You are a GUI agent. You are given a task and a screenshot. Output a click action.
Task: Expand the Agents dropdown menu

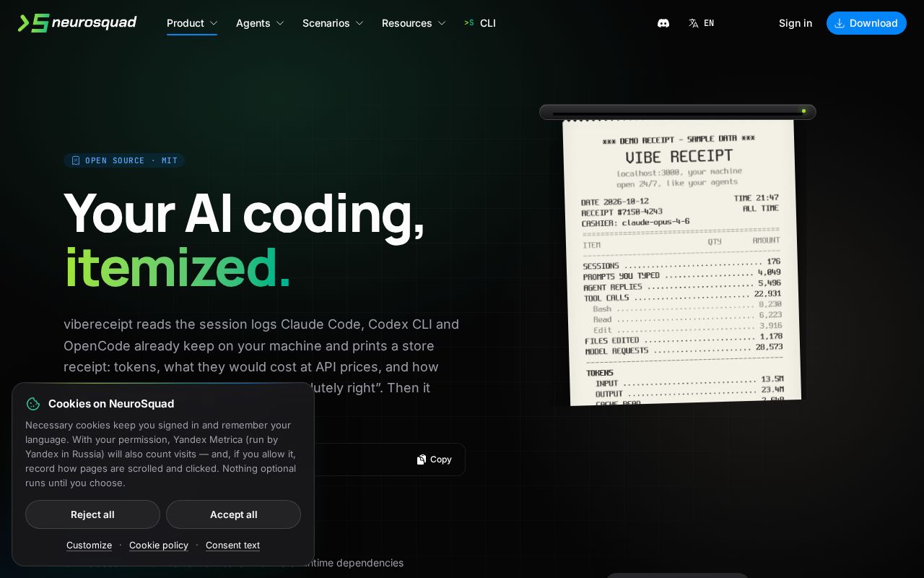coord(260,23)
